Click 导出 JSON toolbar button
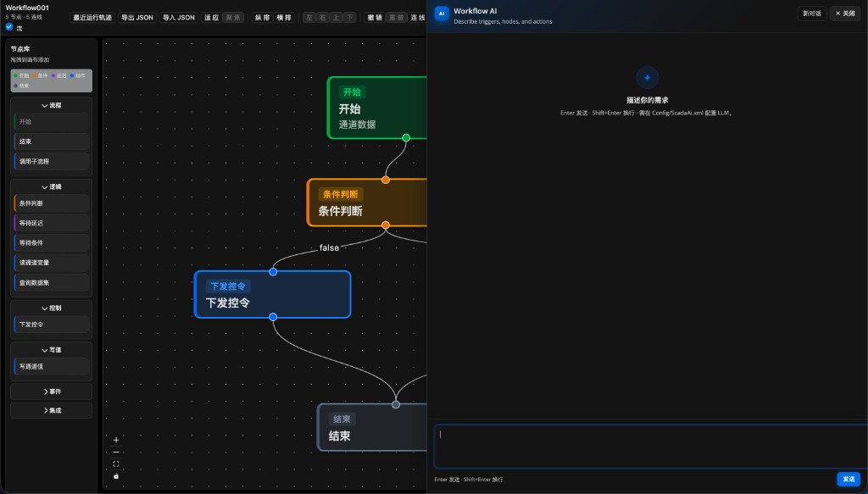 [x=137, y=18]
